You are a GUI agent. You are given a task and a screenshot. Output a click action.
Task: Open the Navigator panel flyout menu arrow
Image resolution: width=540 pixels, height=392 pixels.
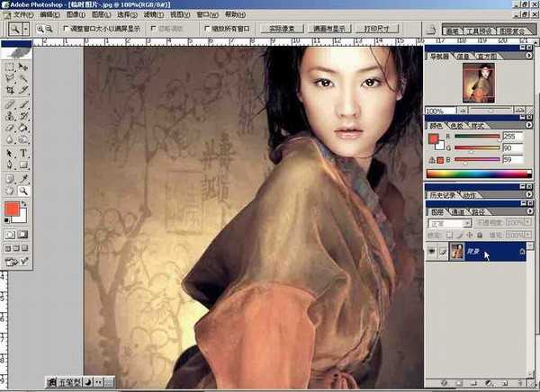[530, 56]
